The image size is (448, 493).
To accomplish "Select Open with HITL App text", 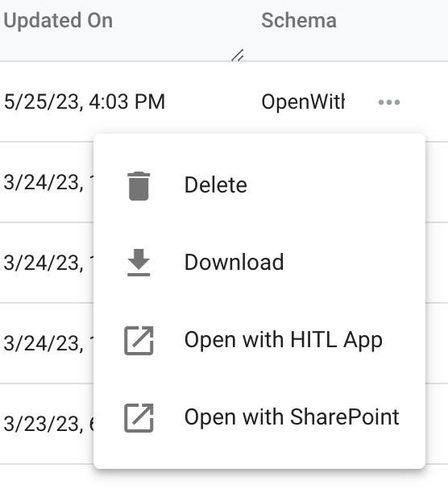I will point(284,340).
